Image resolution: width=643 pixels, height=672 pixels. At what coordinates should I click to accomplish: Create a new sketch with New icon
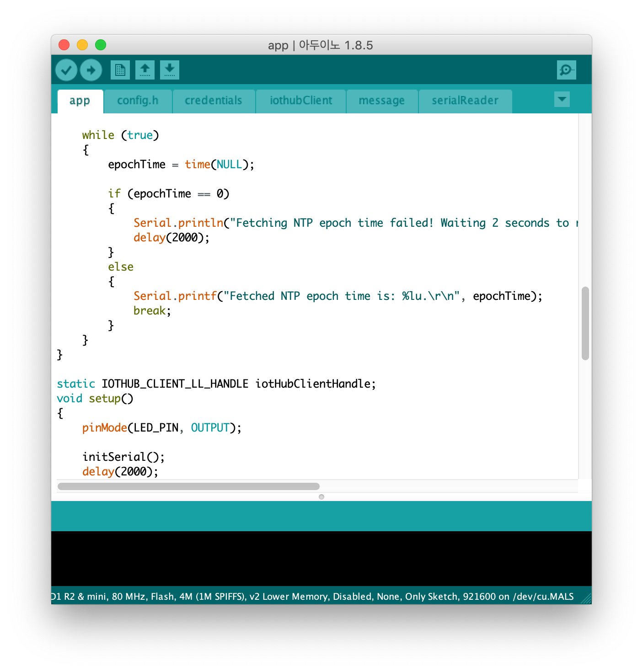tap(120, 70)
